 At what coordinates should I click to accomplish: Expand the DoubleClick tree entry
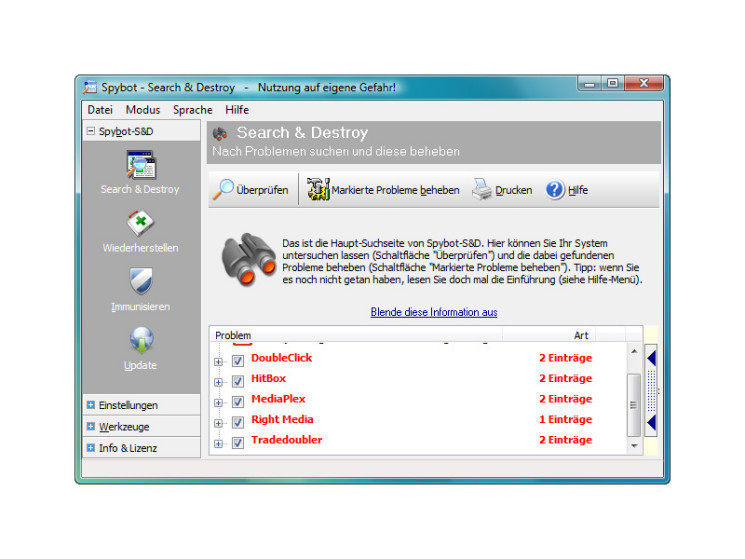[x=218, y=362]
